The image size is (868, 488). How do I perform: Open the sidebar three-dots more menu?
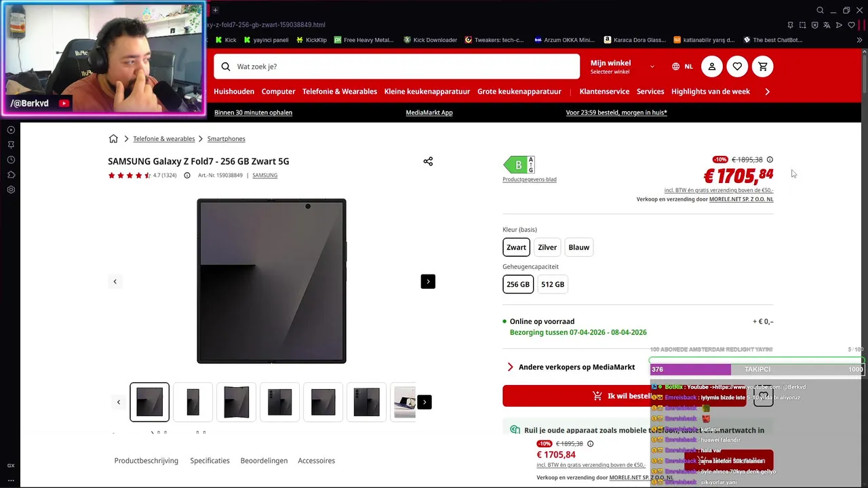(11, 480)
